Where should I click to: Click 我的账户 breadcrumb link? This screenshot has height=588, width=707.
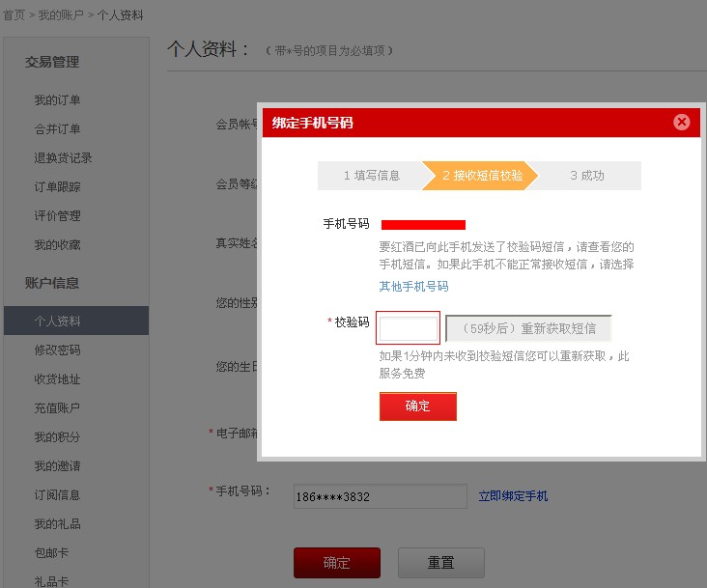(x=61, y=15)
